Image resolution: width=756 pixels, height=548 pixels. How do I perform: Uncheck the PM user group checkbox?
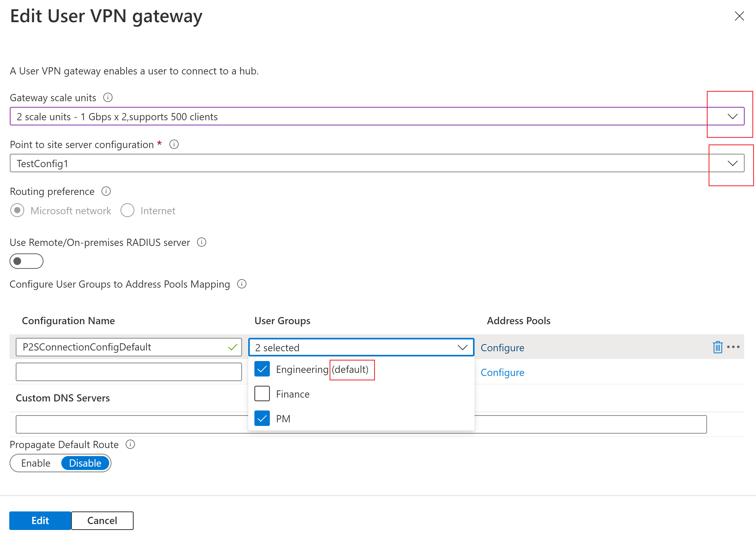point(262,418)
